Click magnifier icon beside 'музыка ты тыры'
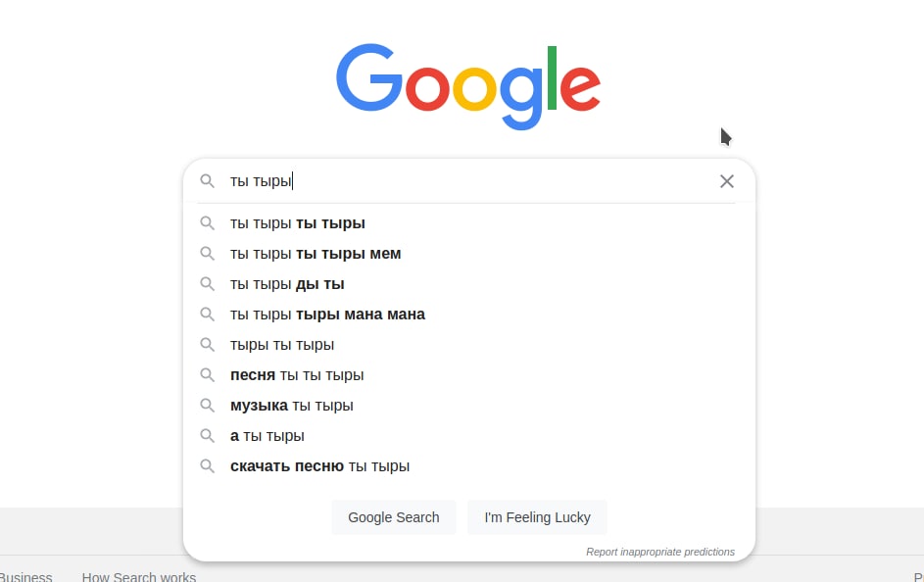The height and width of the screenshot is (582, 924). coord(207,406)
